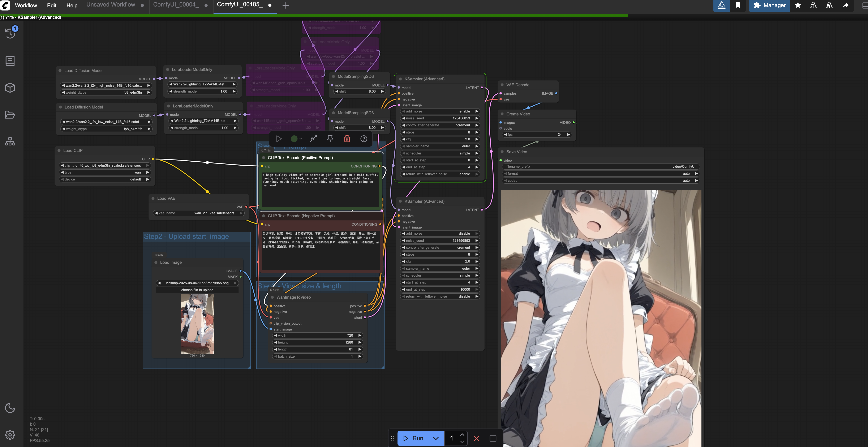Click the Step2 - Upload start_image group title
This screenshot has height=447, width=868.
click(186, 237)
